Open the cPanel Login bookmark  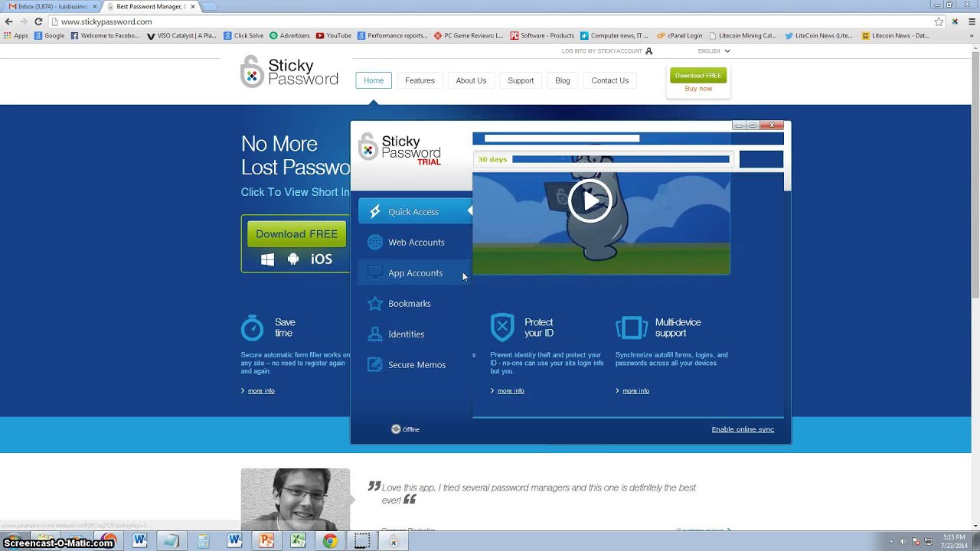pyautogui.click(x=679, y=35)
